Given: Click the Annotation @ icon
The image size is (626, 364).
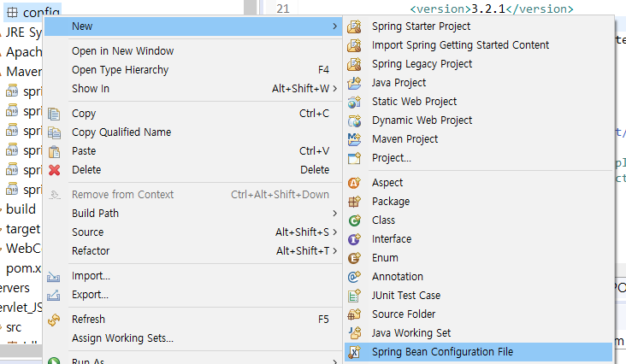Looking at the screenshot, I should pyautogui.click(x=354, y=277).
